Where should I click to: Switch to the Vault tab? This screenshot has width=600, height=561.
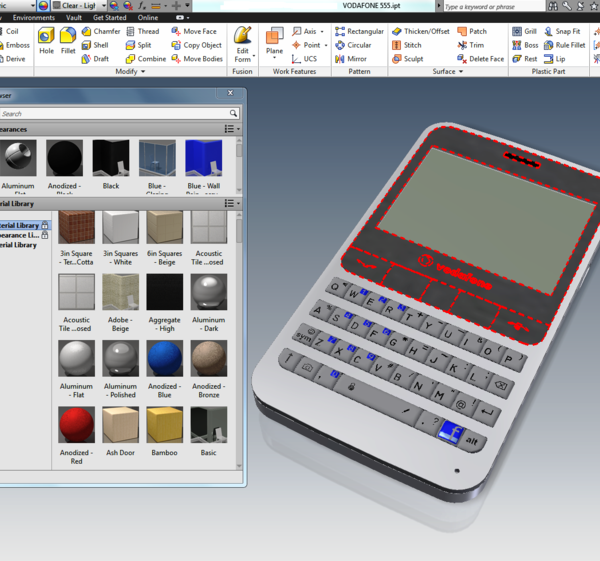pyautogui.click(x=74, y=18)
